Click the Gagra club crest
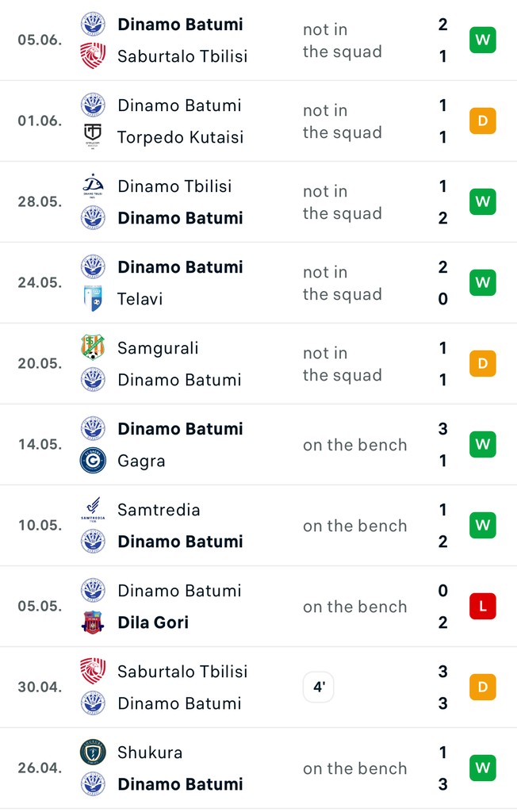 click(x=93, y=461)
